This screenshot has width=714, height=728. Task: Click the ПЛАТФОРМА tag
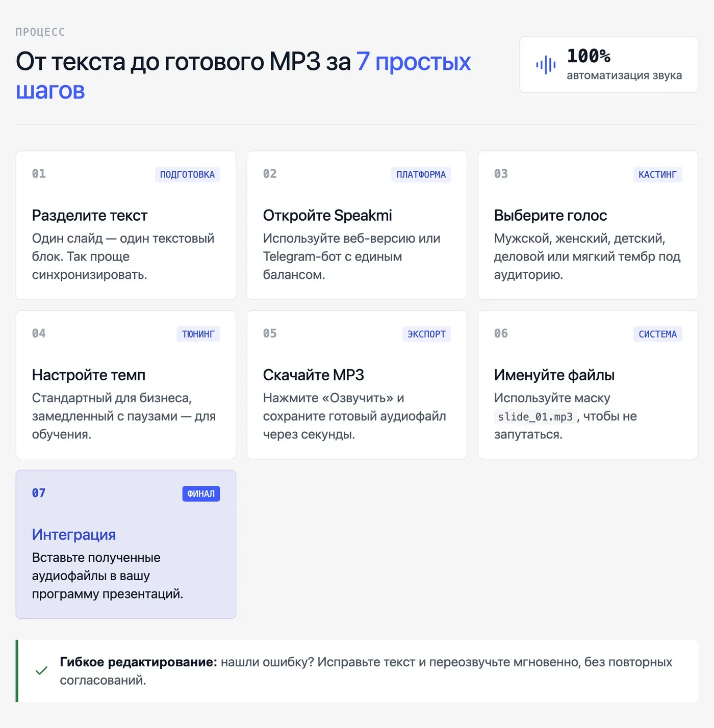(421, 174)
